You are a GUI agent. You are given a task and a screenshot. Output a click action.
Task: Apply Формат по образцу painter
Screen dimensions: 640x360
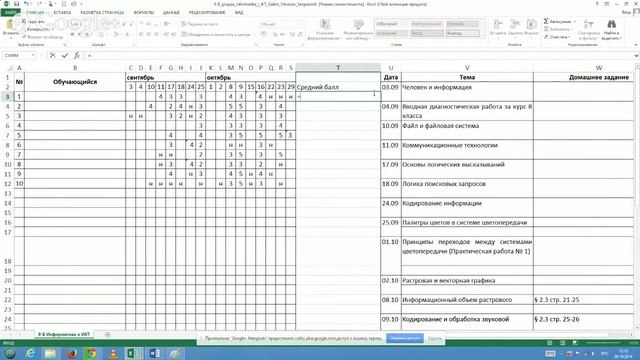click(42, 37)
